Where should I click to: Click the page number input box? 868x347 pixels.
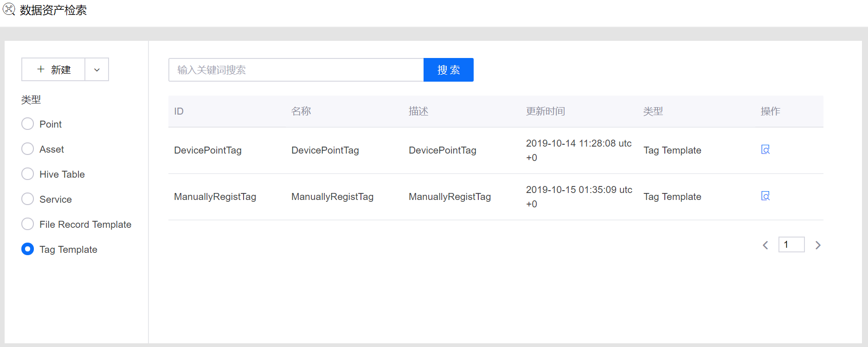(791, 244)
